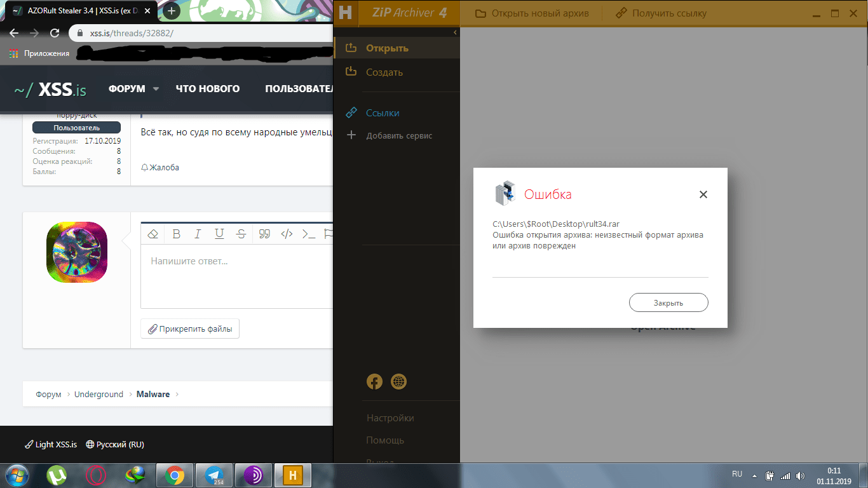Toggle underline formatting in the reply editor
Screen dimensions: 868x488
[219, 234]
